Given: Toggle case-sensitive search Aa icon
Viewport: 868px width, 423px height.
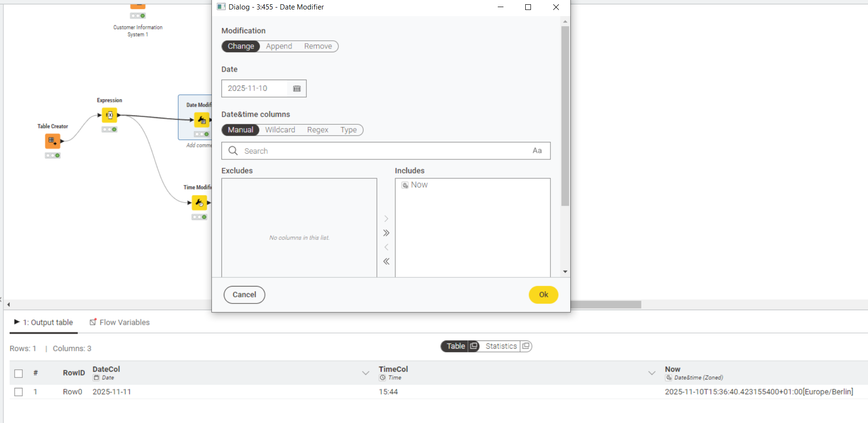Looking at the screenshot, I should coord(537,151).
